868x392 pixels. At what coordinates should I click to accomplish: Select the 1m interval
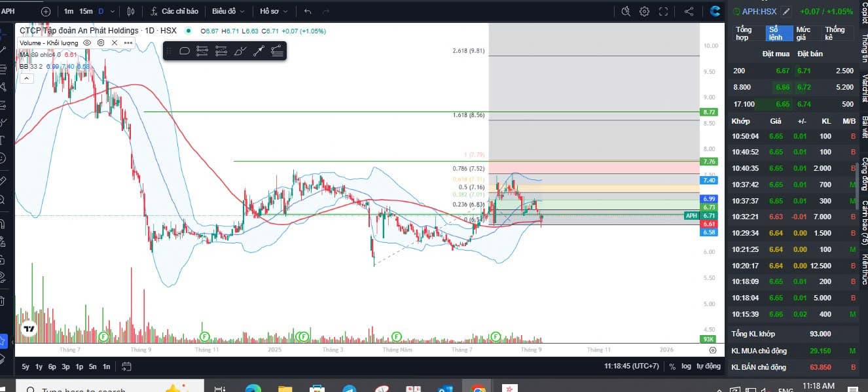coord(69,11)
